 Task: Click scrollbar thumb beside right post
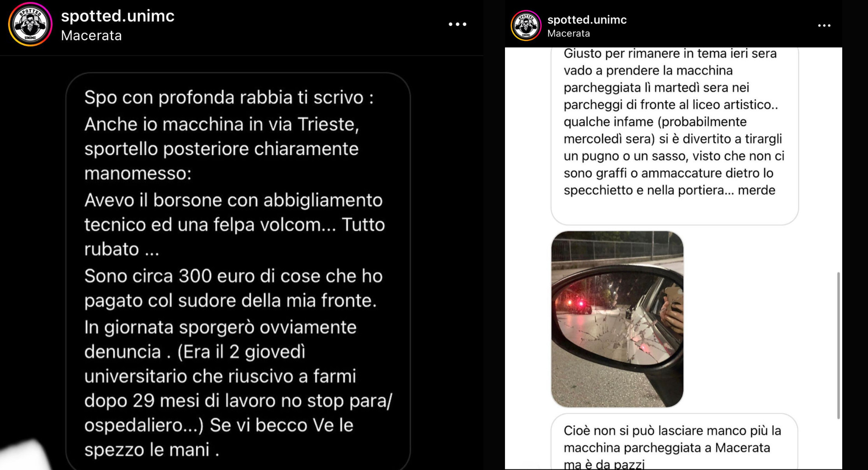coord(838,346)
